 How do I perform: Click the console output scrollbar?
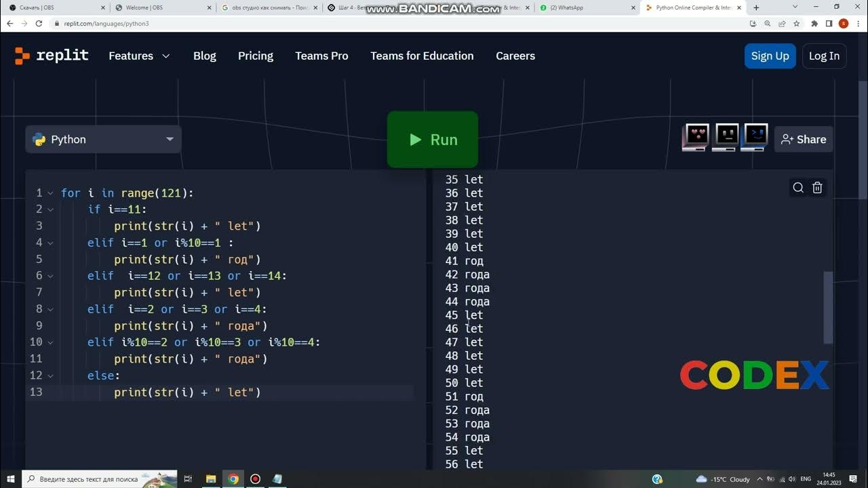828,308
